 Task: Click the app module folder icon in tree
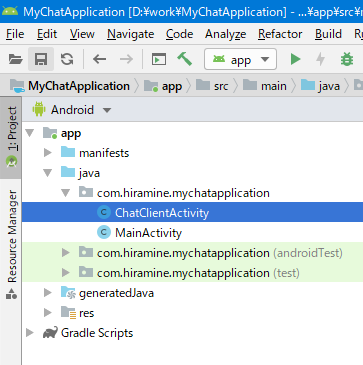pos(51,133)
